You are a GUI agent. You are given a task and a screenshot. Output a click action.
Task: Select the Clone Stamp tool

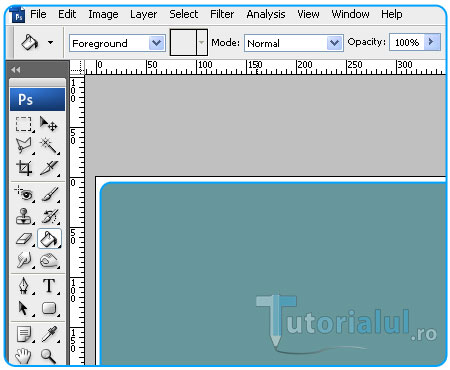pyautogui.click(x=24, y=216)
